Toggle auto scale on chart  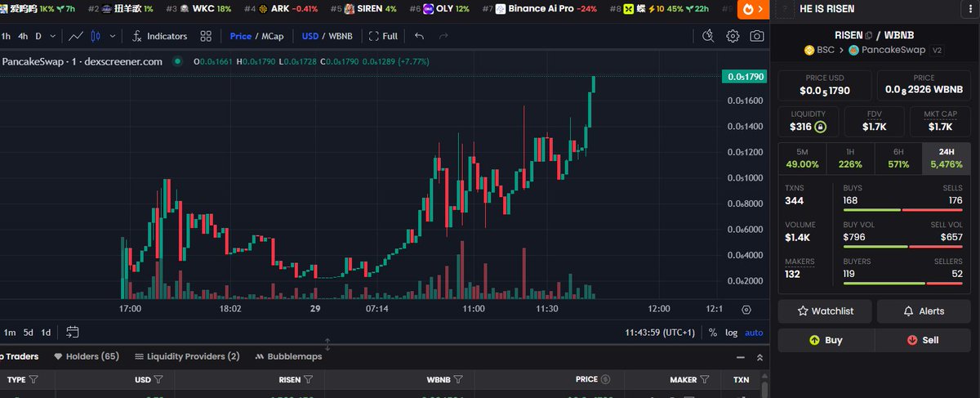(754, 333)
